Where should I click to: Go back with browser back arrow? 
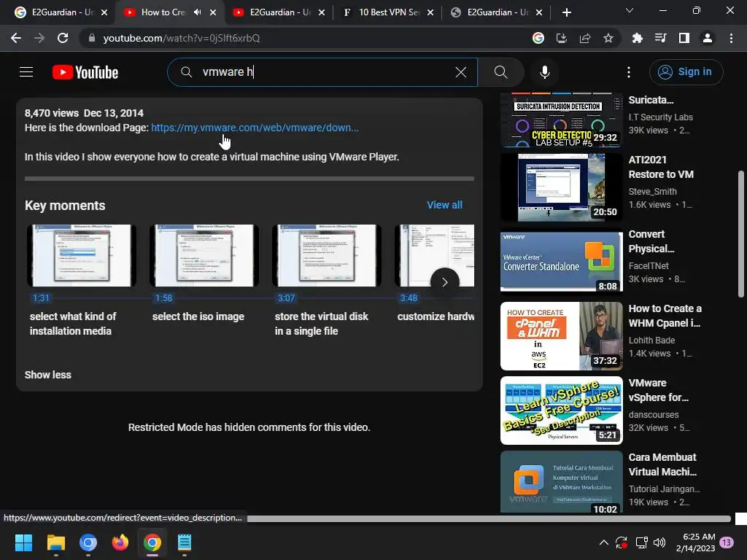tap(16, 38)
